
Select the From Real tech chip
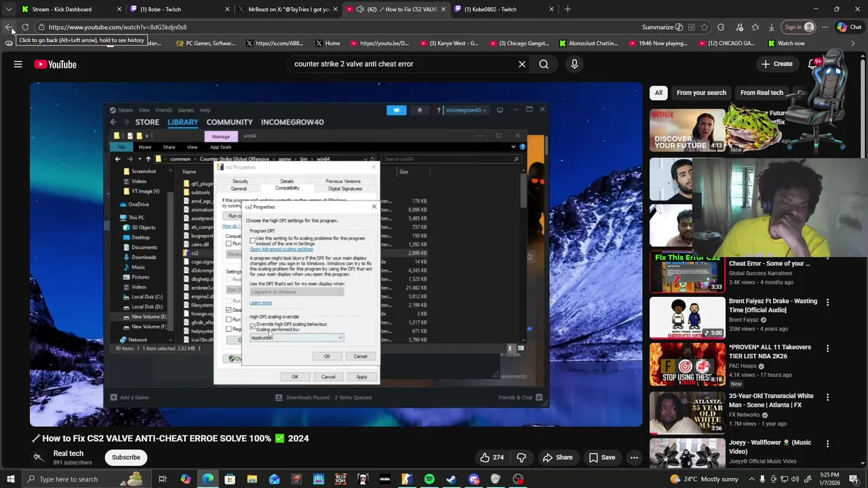click(762, 93)
